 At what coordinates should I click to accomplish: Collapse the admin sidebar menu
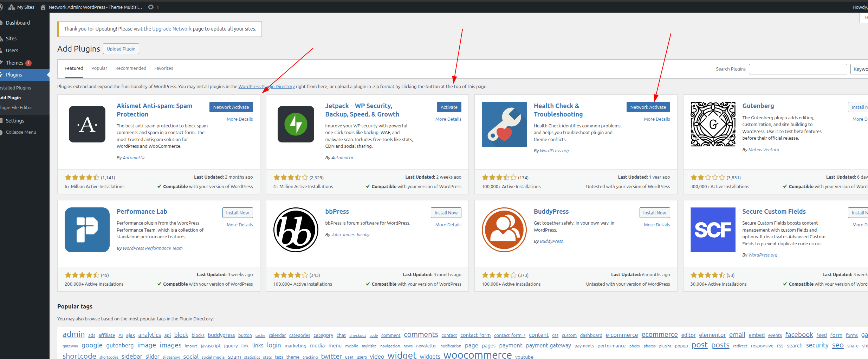tap(21, 132)
